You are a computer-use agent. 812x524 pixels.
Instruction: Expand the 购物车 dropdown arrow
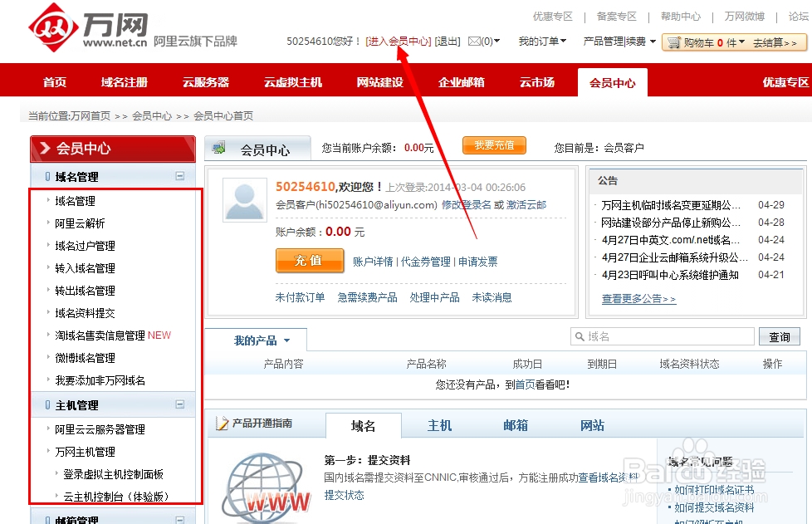coord(741,42)
